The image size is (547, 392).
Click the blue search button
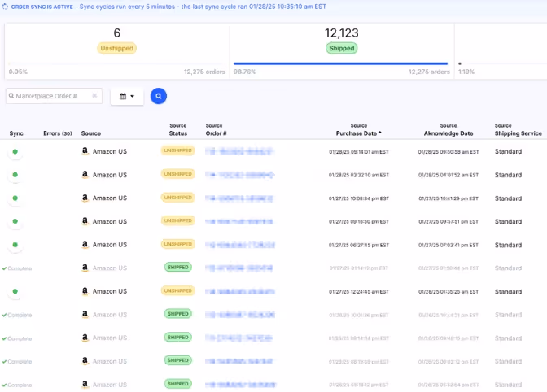pyautogui.click(x=159, y=96)
